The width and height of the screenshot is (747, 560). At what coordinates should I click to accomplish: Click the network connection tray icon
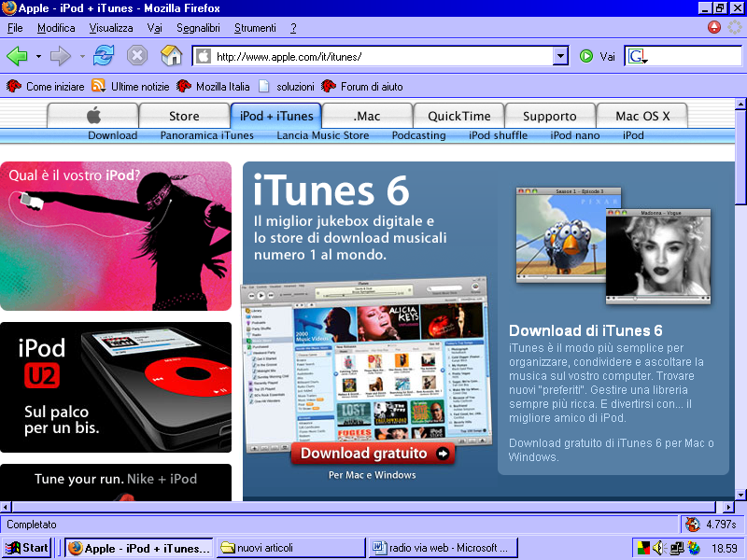tap(676, 548)
